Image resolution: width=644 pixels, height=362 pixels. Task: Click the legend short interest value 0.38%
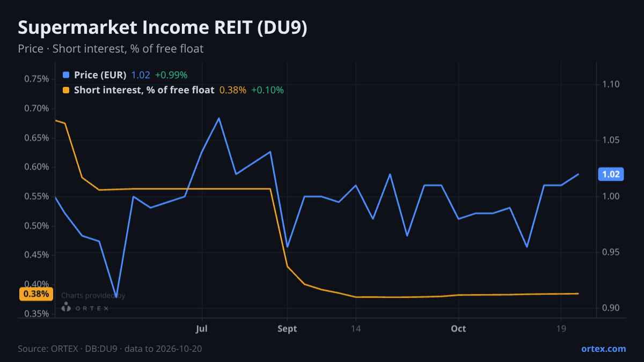point(233,90)
